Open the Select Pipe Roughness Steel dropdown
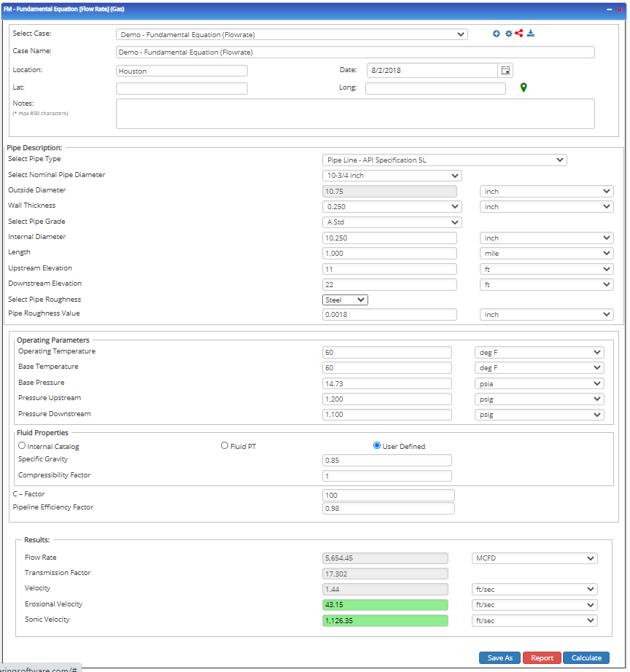This screenshot has height=672, width=630. (346, 300)
